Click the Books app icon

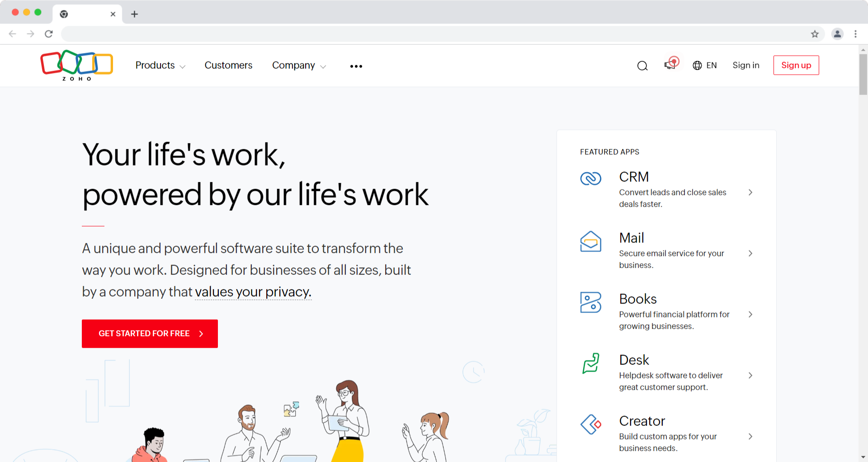[x=591, y=302]
